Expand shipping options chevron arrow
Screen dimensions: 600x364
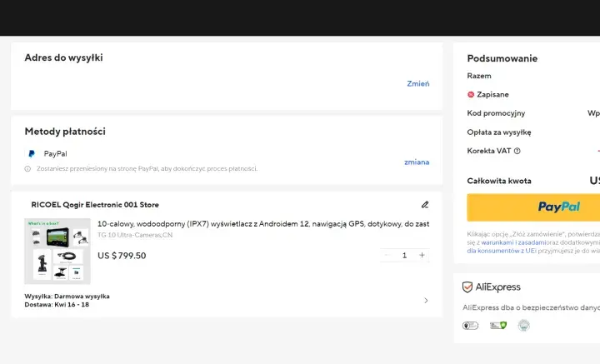pyautogui.click(x=426, y=301)
